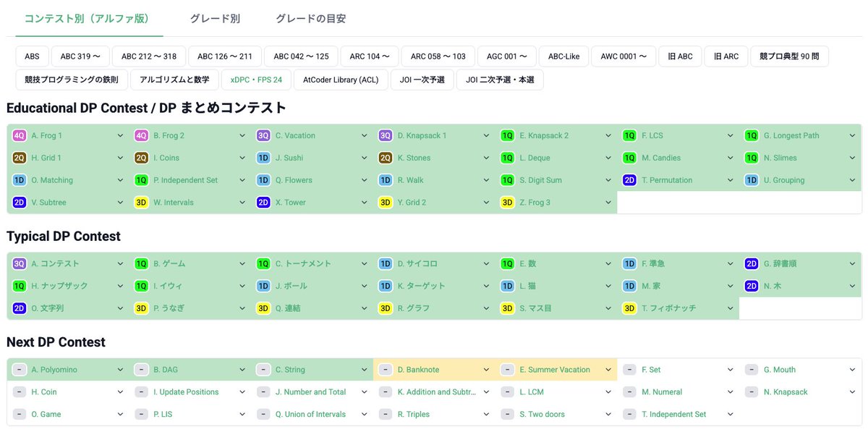Open problem R. Triples
Screen dimensions: 868x432
(x=414, y=415)
